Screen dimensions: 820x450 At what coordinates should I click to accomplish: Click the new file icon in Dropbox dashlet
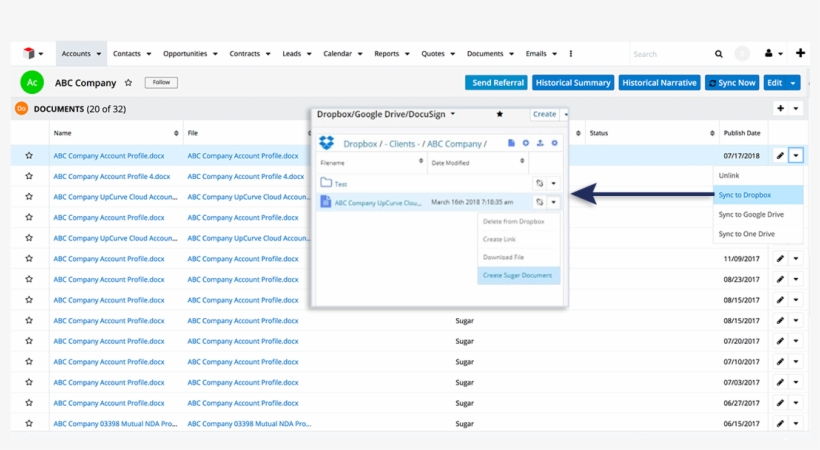[511, 143]
